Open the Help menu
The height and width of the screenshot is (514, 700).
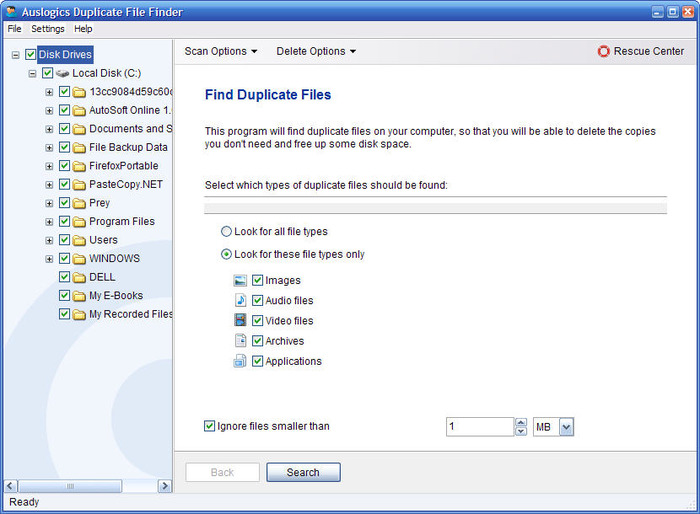coord(83,29)
